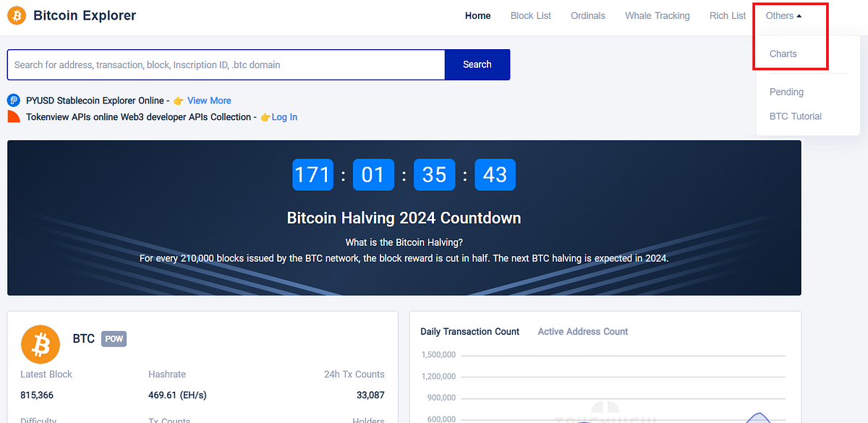
Task: Click the POW badge next to BTC
Action: pyautogui.click(x=114, y=338)
